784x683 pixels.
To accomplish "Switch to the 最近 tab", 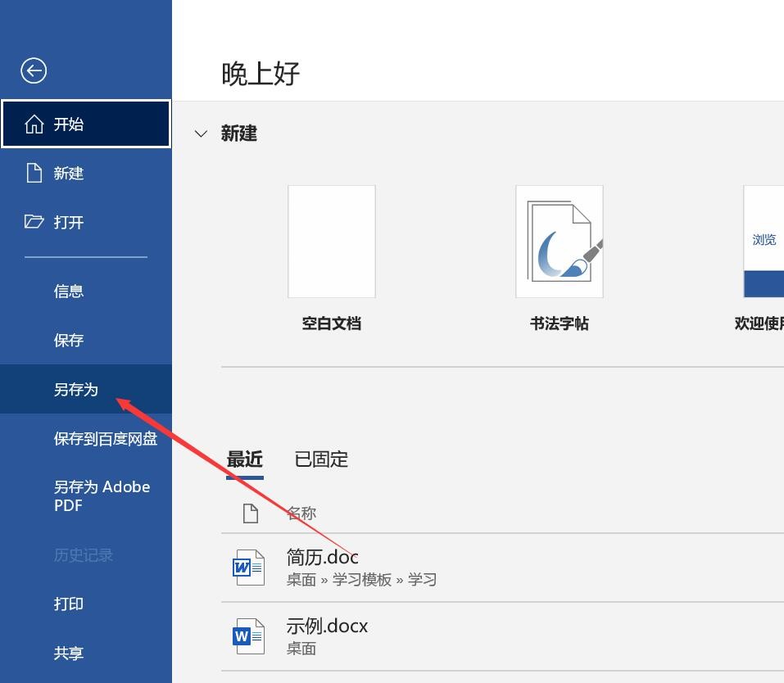I will coord(244,459).
